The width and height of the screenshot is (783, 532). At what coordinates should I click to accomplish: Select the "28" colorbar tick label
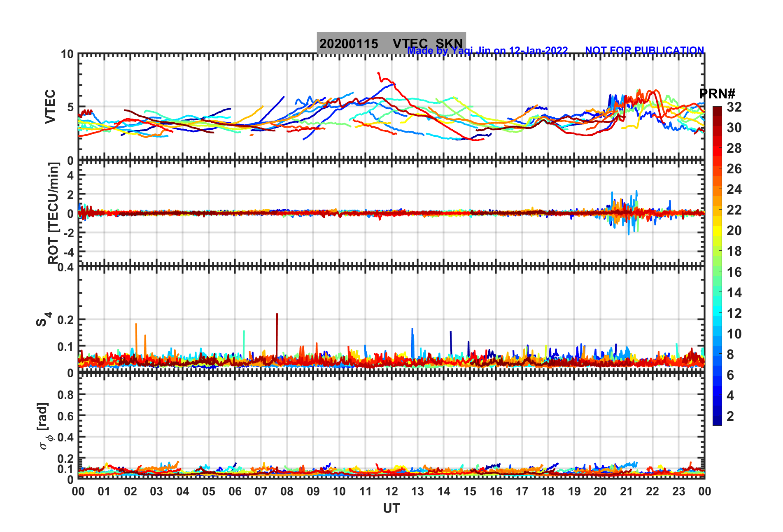(x=734, y=148)
